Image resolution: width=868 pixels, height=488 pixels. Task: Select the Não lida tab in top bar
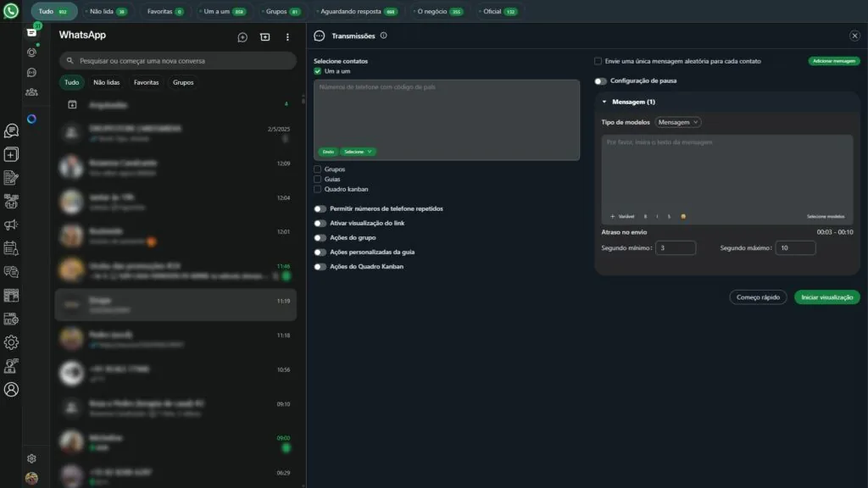[107, 11]
